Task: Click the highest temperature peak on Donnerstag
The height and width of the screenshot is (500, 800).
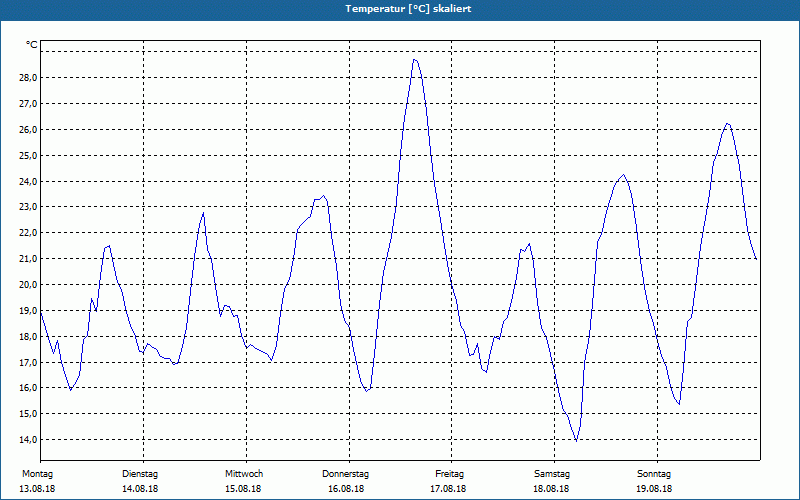Action: click(x=415, y=60)
